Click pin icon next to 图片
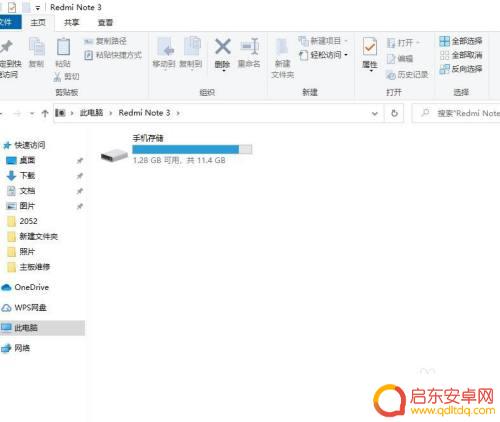The image size is (500, 422). tap(80, 206)
